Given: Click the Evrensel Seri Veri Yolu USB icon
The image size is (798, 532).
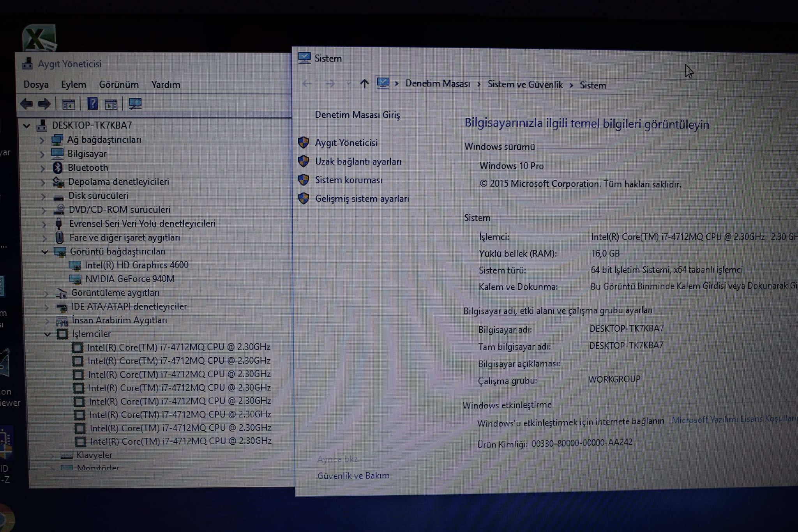Looking at the screenshot, I should [x=59, y=224].
